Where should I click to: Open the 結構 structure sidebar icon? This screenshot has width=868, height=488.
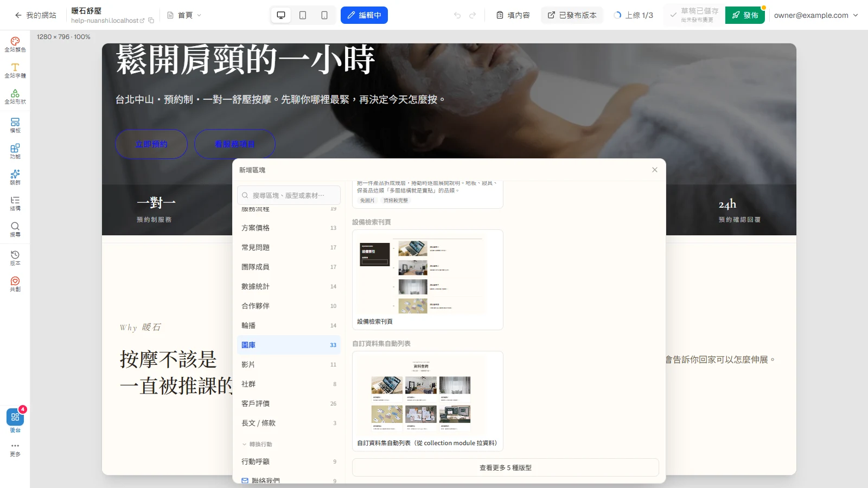pos(15,203)
